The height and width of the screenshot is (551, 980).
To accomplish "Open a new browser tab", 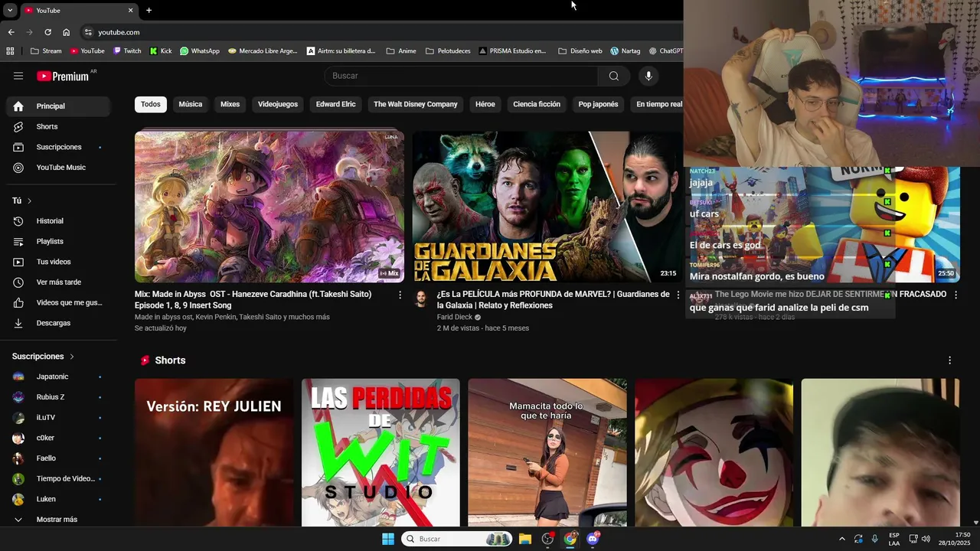I will coord(149,10).
